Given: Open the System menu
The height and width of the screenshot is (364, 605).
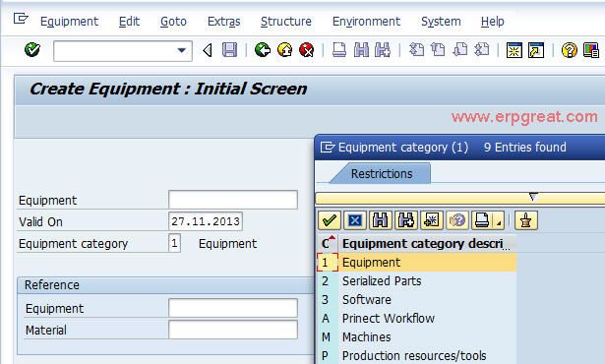Looking at the screenshot, I should (x=441, y=22).
